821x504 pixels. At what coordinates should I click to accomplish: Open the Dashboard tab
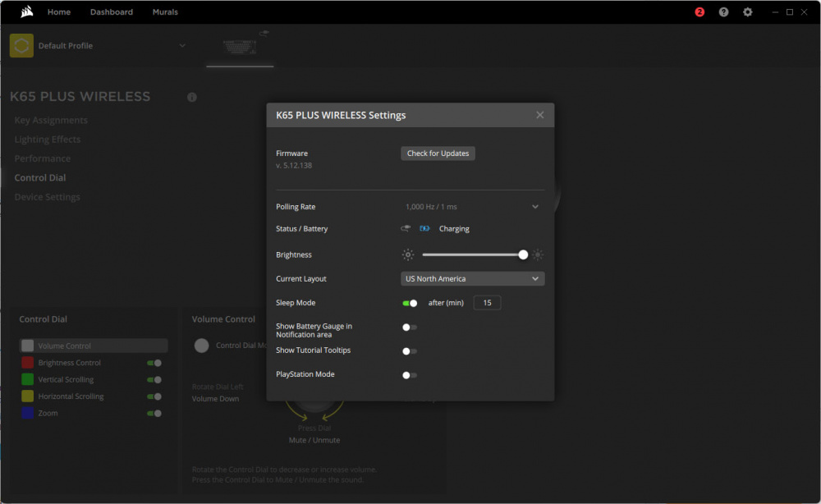point(112,11)
